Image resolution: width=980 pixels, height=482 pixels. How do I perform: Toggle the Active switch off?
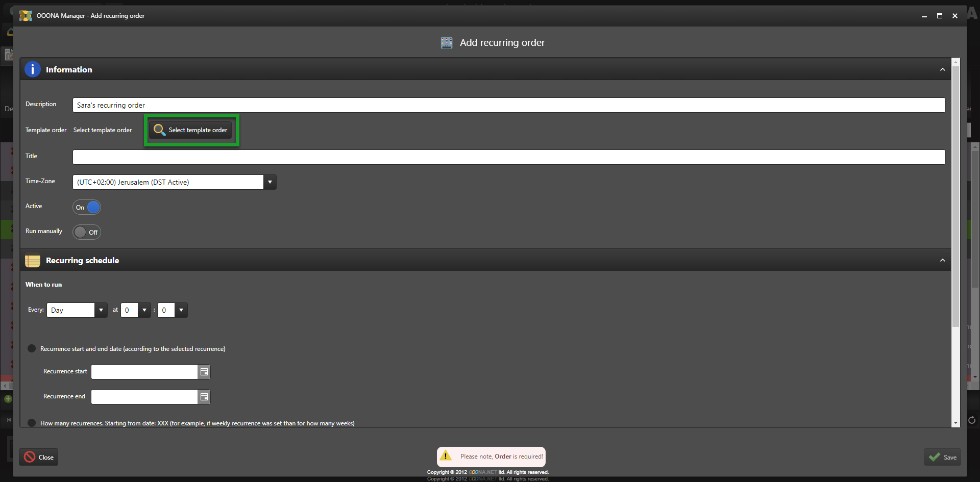tap(87, 207)
